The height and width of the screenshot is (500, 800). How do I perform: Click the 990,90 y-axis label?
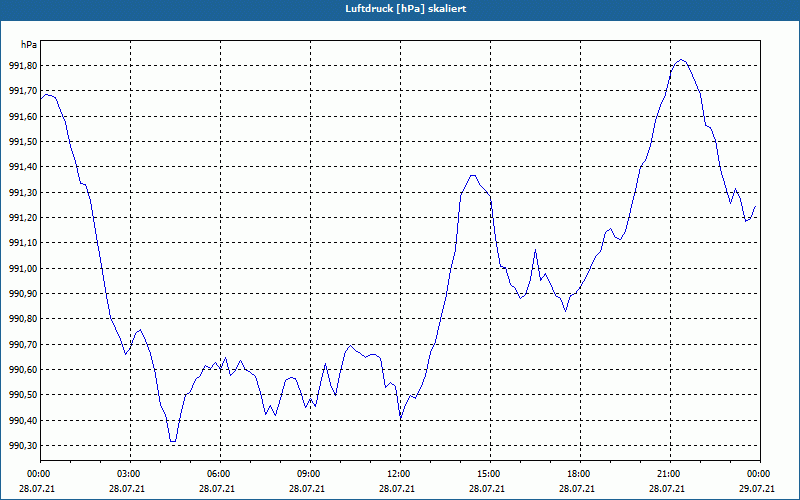pos(23,293)
